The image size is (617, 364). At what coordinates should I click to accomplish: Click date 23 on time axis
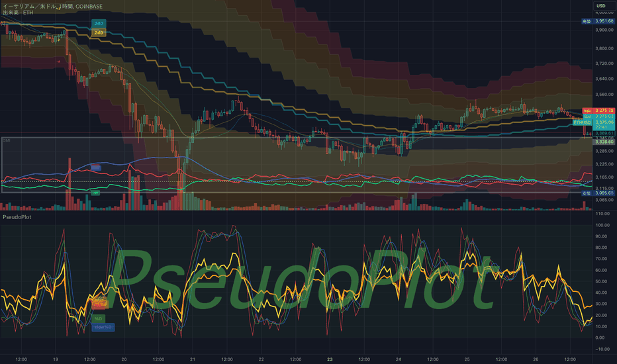[x=330, y=359]
